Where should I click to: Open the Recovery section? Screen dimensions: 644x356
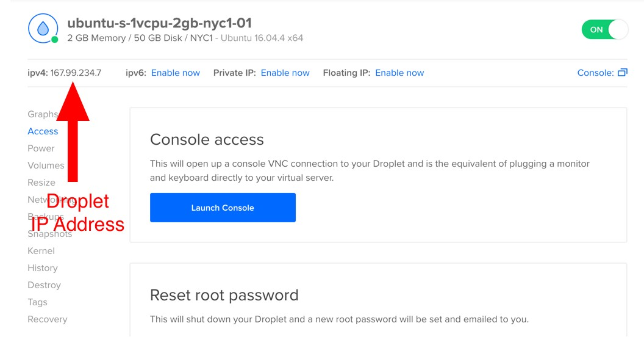(x=48, y=319)
